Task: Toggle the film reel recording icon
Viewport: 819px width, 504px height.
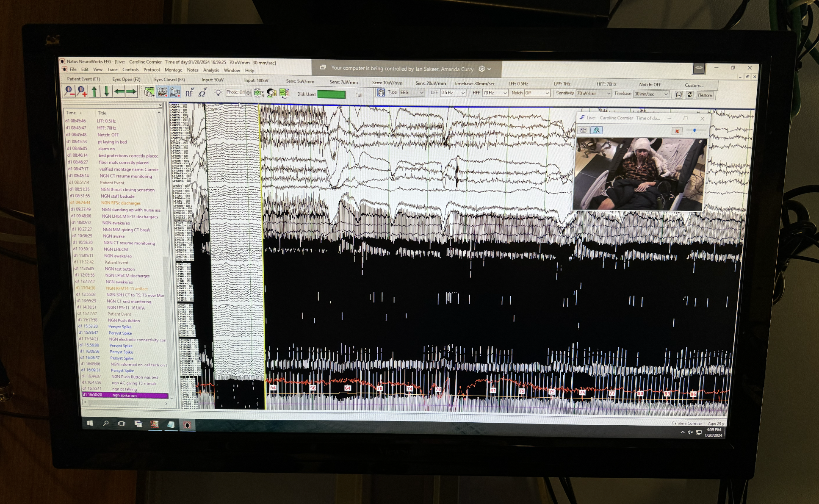Action: click(x=162, y=92)
